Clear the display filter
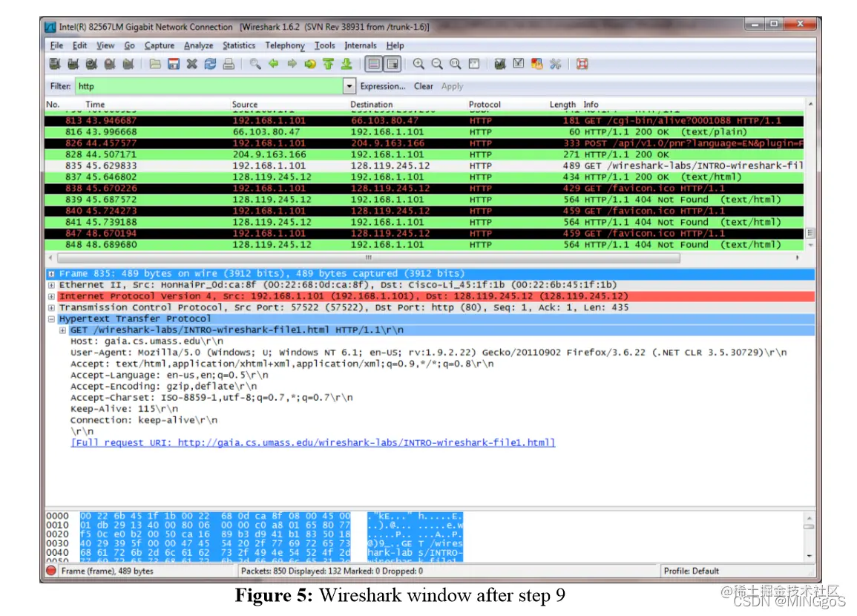 424,86
